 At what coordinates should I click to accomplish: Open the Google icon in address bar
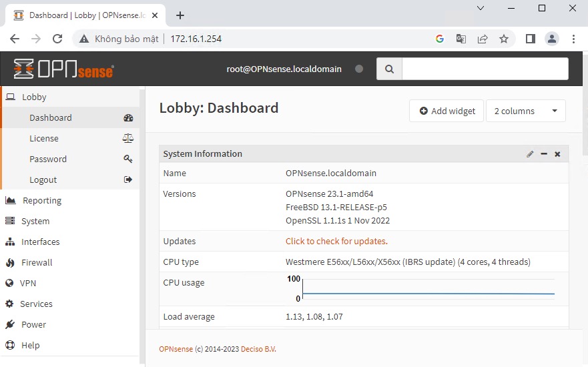(440, 39)
